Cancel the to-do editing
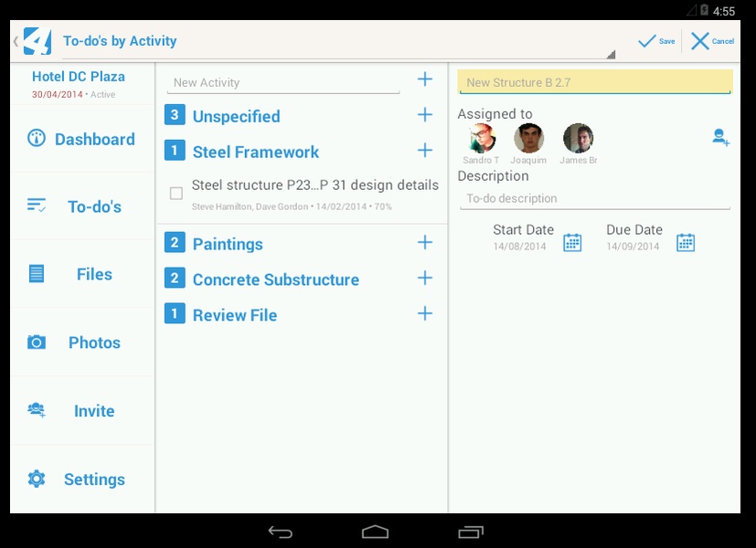 point(713,41)
